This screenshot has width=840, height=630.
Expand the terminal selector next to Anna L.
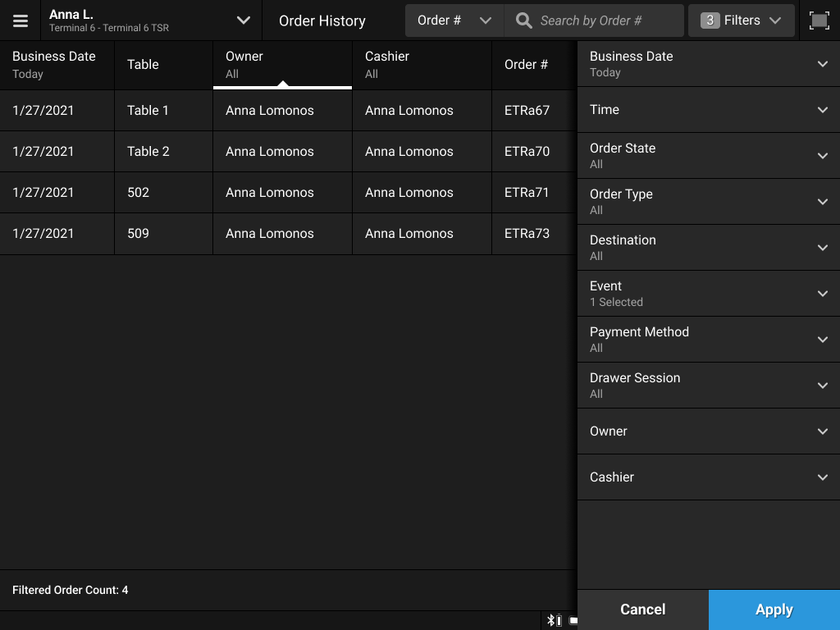click(242, 21)
